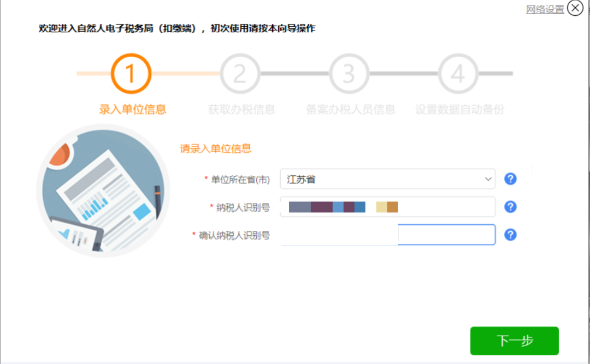Screen dimensions: 590x364
Task: Click the 单位所在省(市) field label
Action: click(x=241, y=179)
